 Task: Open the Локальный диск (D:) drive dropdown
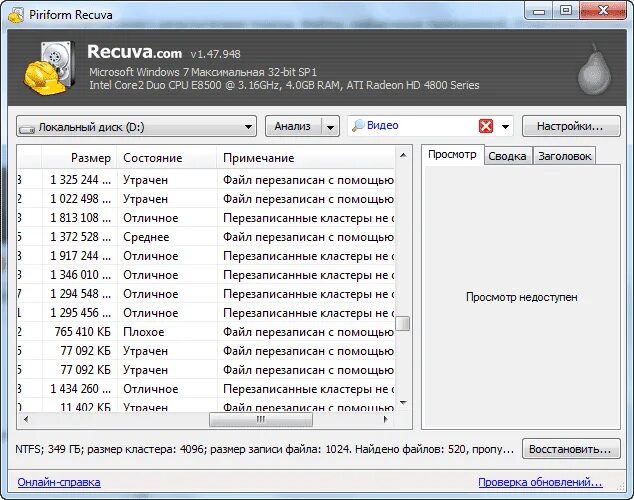point(136,127)
